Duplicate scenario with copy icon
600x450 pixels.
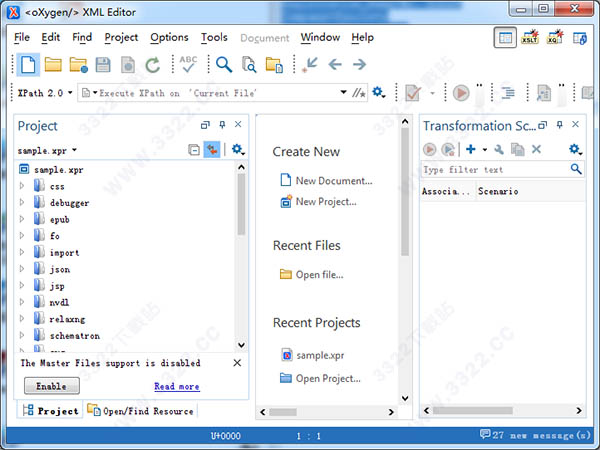518,149
